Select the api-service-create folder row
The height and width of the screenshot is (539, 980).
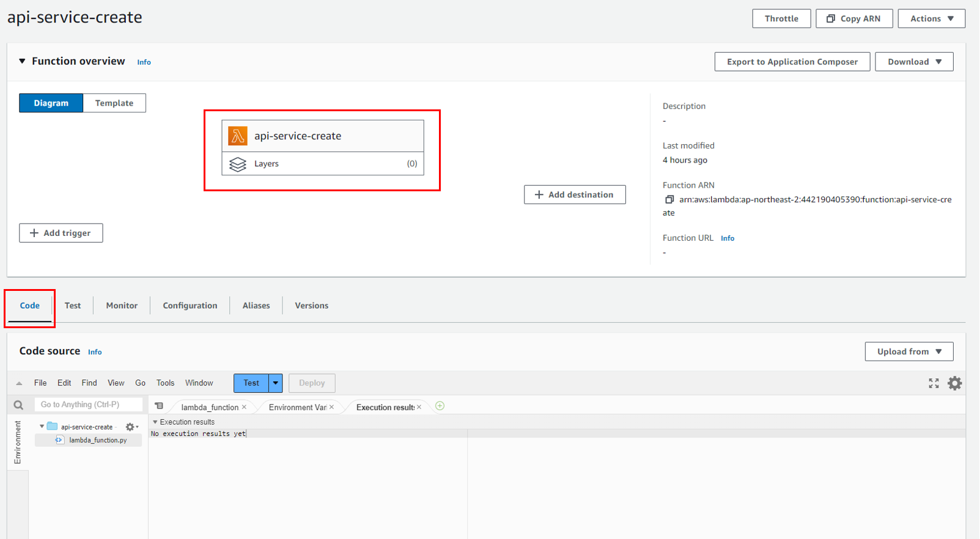tap(89, 427)
